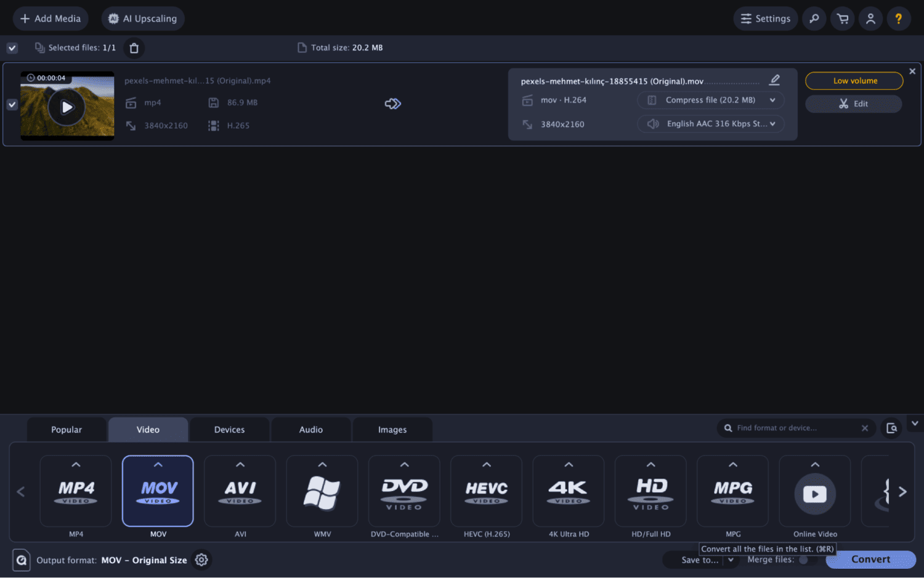Viewport: 924px width, 578px height.
Task: Open the English AAC audio track dropdown
Action: click(x=710, y=123)
